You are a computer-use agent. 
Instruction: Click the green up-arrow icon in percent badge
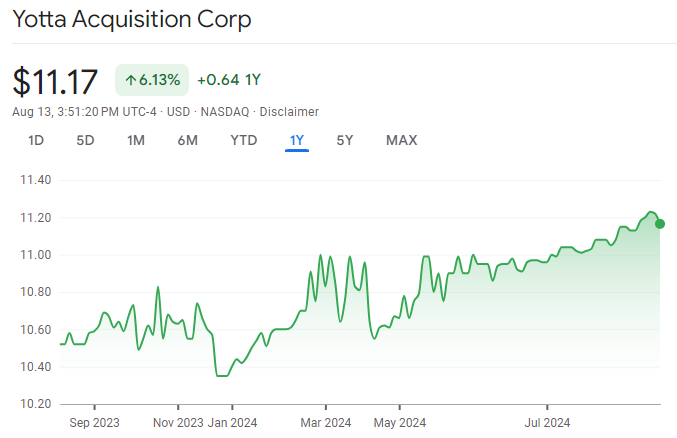[x=131, y=80]
